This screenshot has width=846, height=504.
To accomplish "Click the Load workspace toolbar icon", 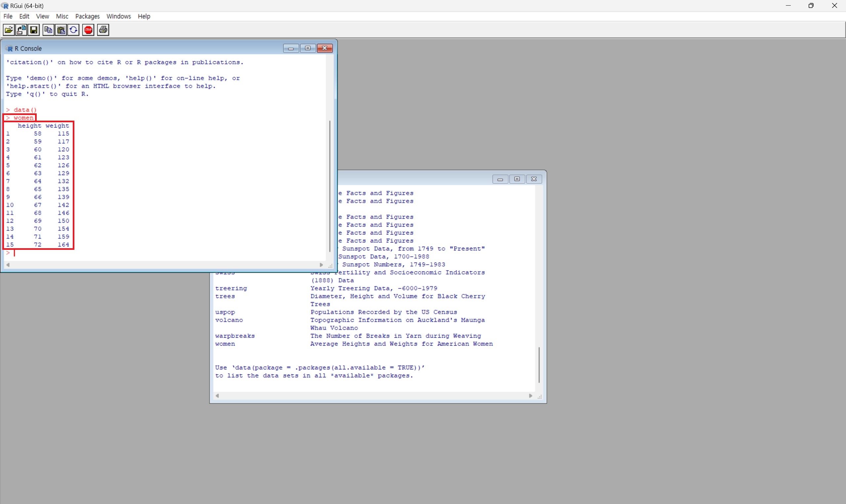I will click(x=21, y=30).
